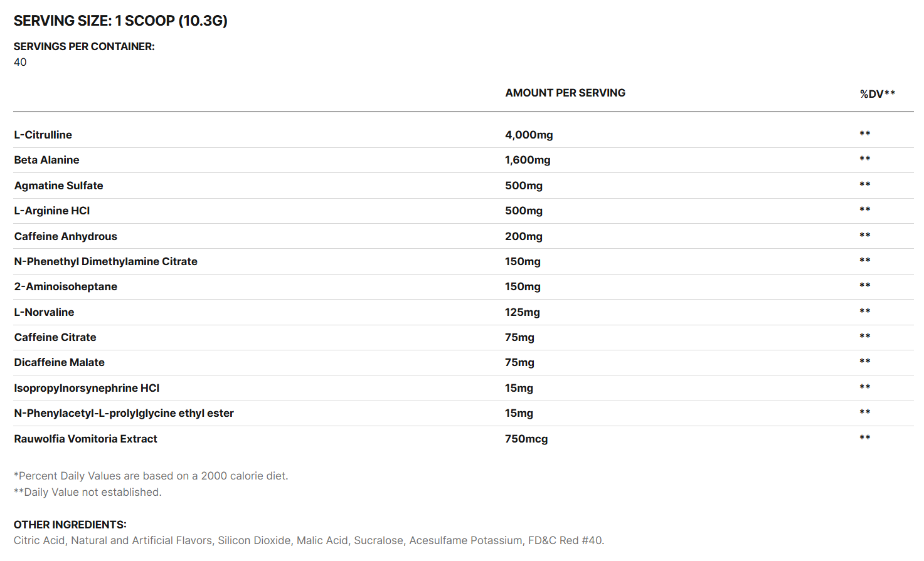This screenshot has width=924, height=561.
Task: Click the L-Citrulline ingredient name
Action: pos(43,135)
